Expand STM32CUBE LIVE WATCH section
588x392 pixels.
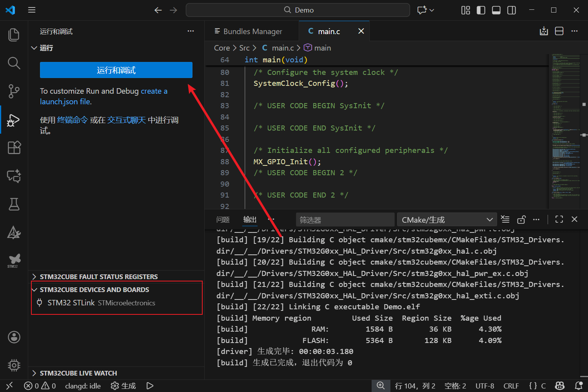[78, 373]
